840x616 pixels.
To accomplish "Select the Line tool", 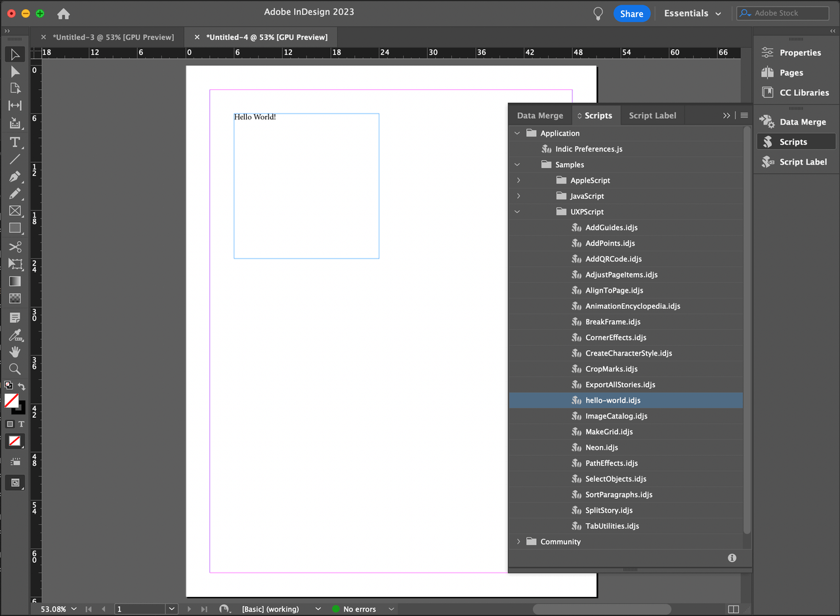I will (15, 159).
